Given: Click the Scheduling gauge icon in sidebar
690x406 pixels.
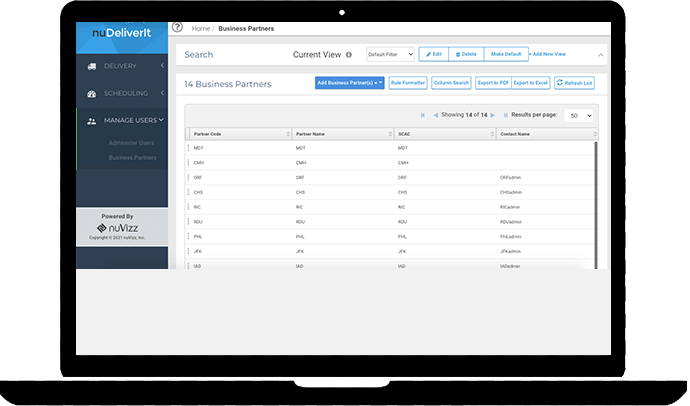Looking at the screenshot, I should (92, 94).
